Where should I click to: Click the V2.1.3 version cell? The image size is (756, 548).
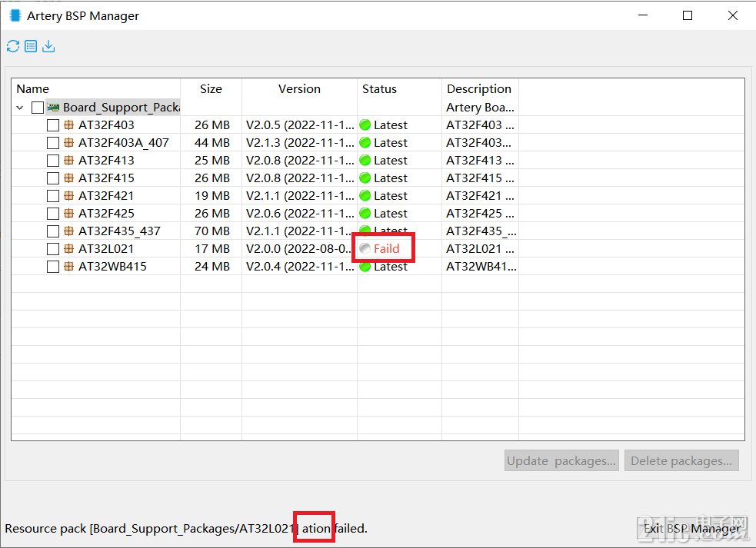pos(300,143)
